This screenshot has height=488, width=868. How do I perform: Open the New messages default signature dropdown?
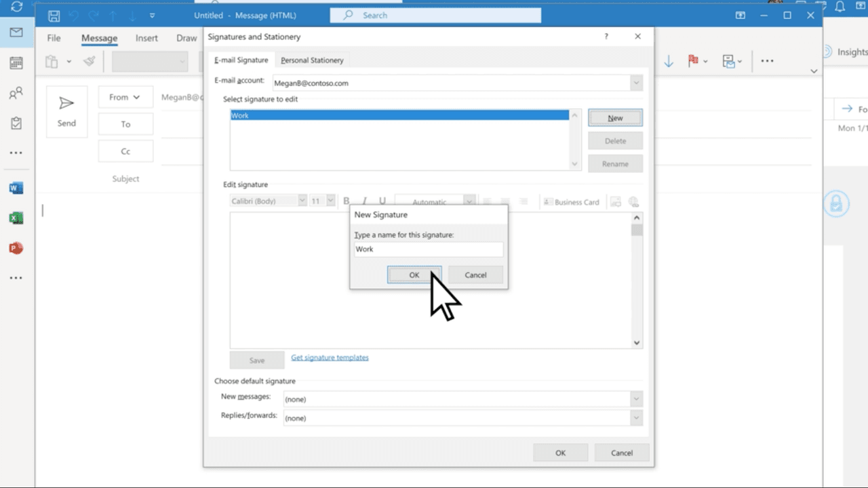[635, 399]
